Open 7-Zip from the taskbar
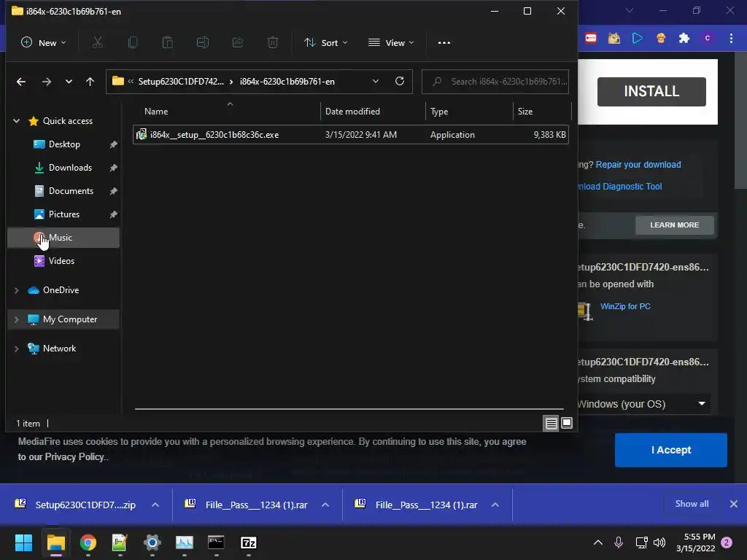Image resolution: width=747 pixels, height=560 pixels. [x=248, y=542]
